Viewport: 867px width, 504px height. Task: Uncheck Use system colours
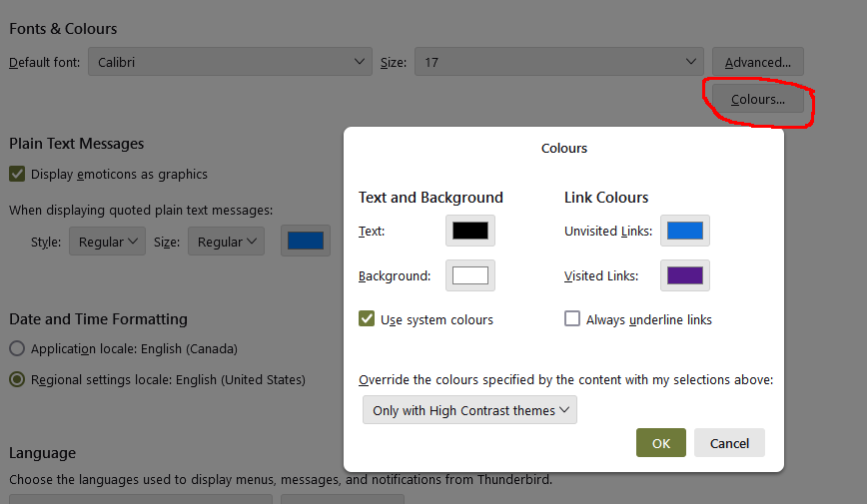pos(367,319)
